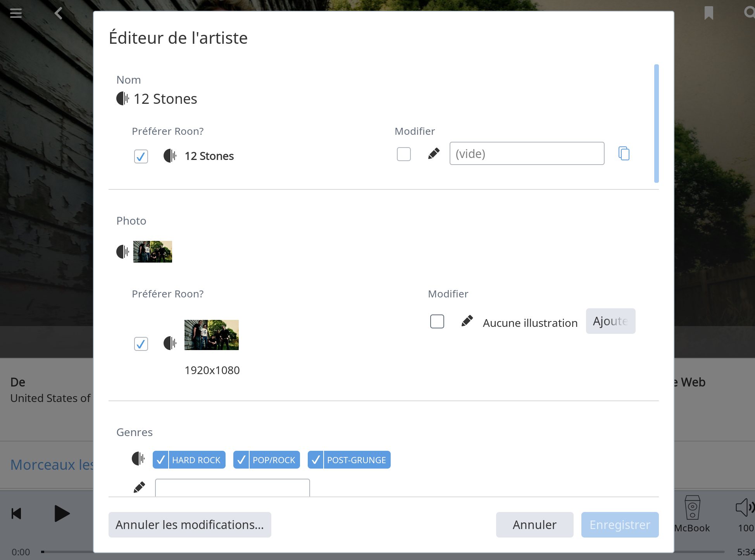Click the Morceaux les link in background
755x560 pixels.
point(52,464)
